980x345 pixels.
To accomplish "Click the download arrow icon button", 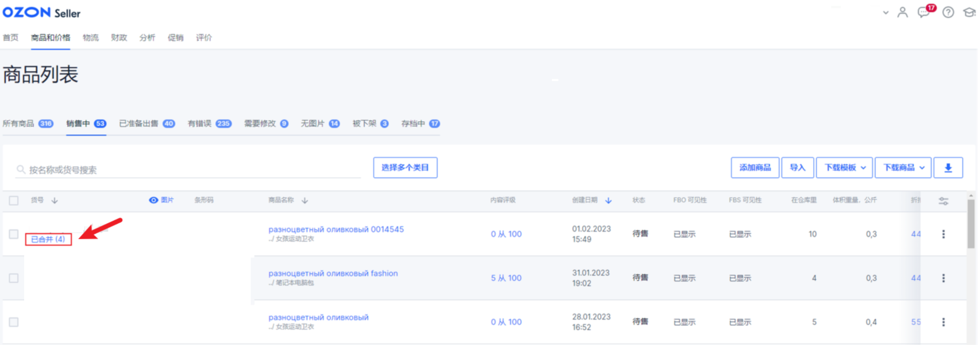I will coord(948,168).
